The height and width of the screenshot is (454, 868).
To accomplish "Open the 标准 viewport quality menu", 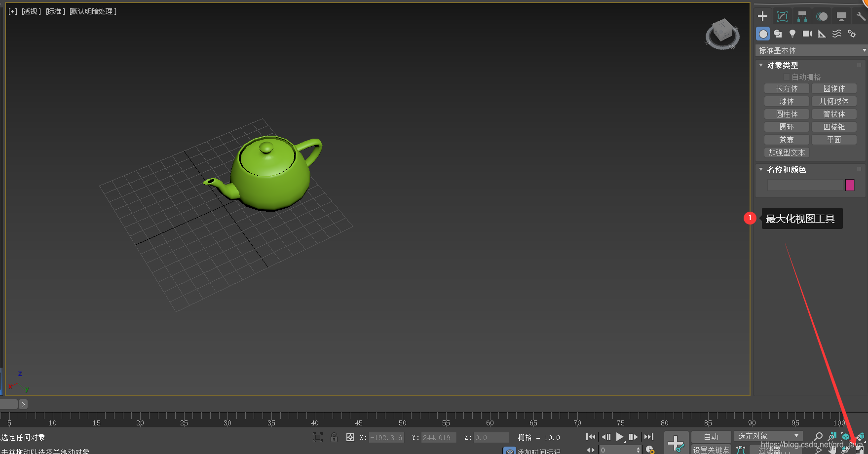I will [x=56, y=11].
